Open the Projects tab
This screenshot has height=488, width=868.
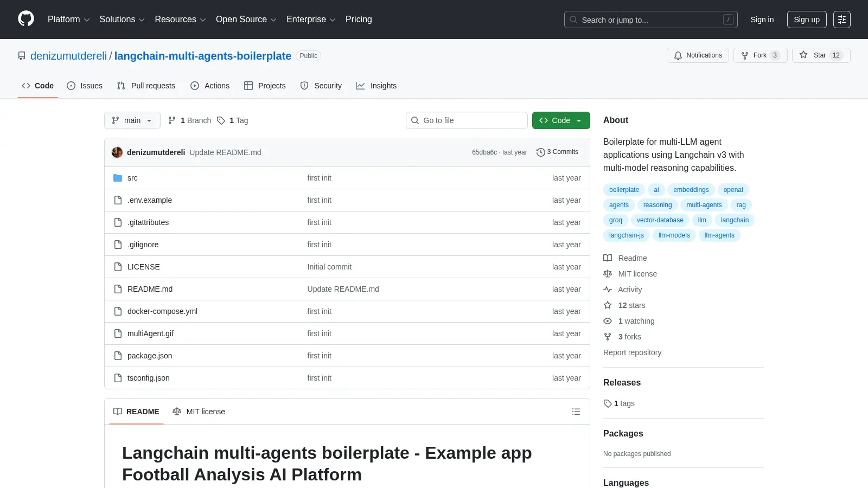click(x=265, y=86)
